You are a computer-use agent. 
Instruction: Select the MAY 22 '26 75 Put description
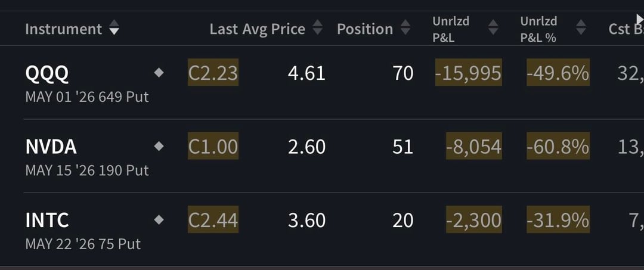pyautogui.click(x=83, y=244)
